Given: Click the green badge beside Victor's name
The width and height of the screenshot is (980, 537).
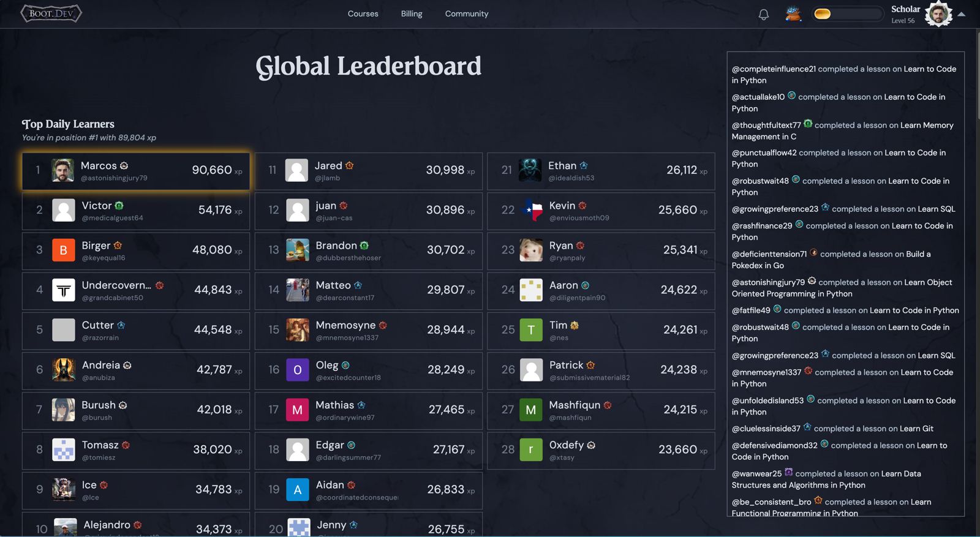Looking at the screenshot, I should pyautogui.click(x=119, y=206).
